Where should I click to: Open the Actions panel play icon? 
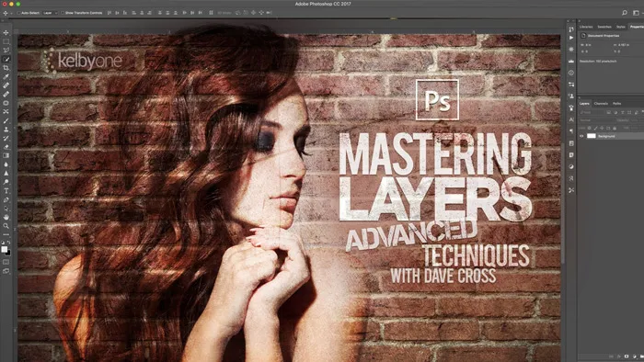click(571, 38)
